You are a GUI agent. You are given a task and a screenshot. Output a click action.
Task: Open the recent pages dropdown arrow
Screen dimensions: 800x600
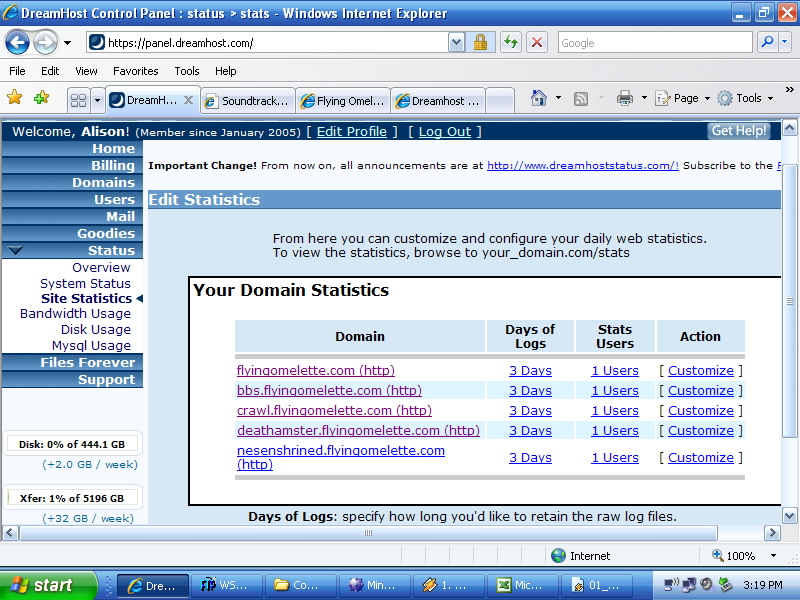pos(67,43)
